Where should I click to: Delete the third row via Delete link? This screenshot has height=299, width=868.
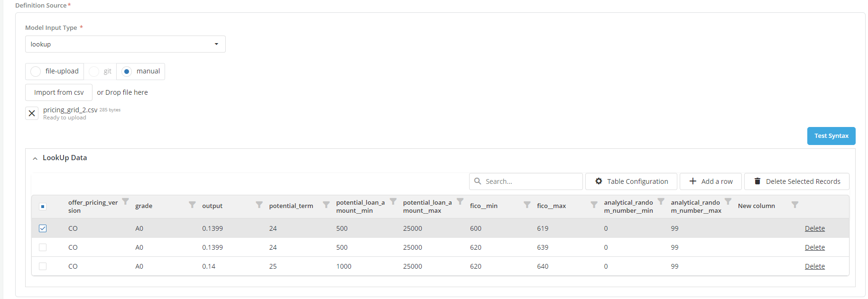(814, 266)
